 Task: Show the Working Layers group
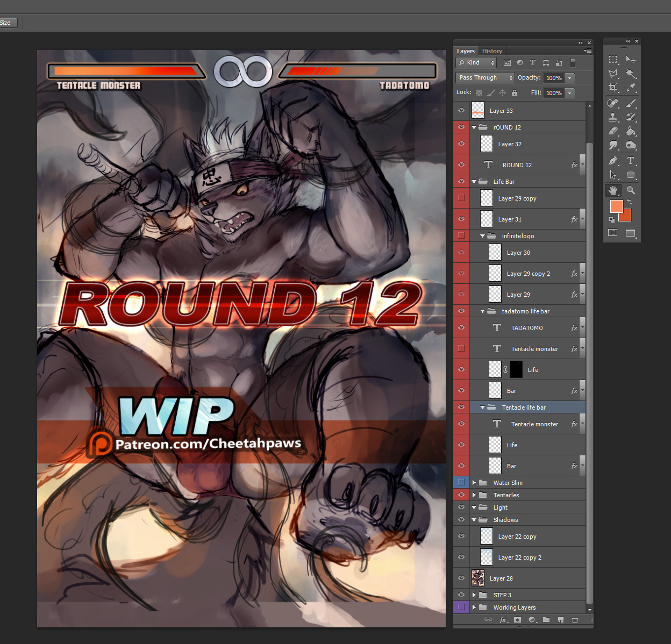461,607
